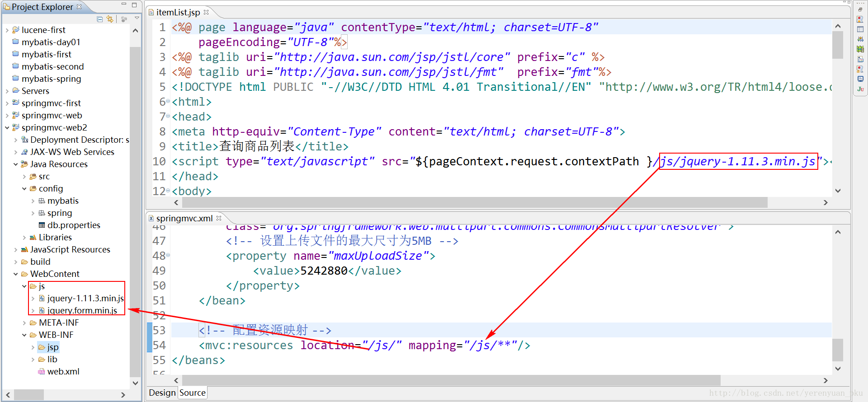Screen dimensions: 868x402
Task: Click the springmvc.xml vertical scrollbar thumb
Action: click(x=838, y=350)
